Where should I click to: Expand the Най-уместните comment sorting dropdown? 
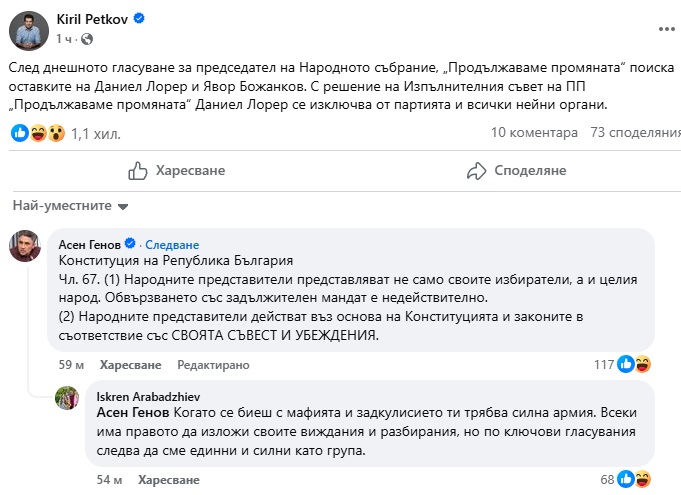coord(71,206)
